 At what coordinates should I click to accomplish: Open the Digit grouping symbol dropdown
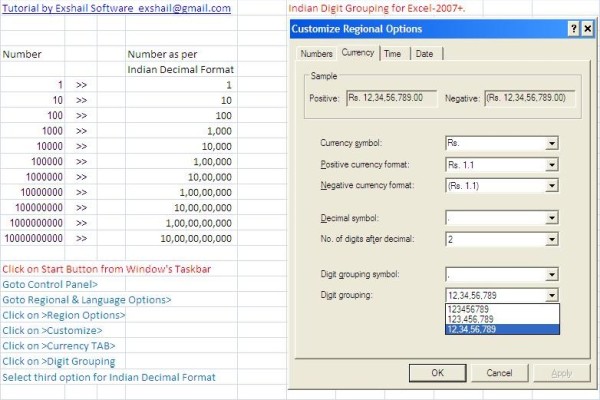(551, 275)
